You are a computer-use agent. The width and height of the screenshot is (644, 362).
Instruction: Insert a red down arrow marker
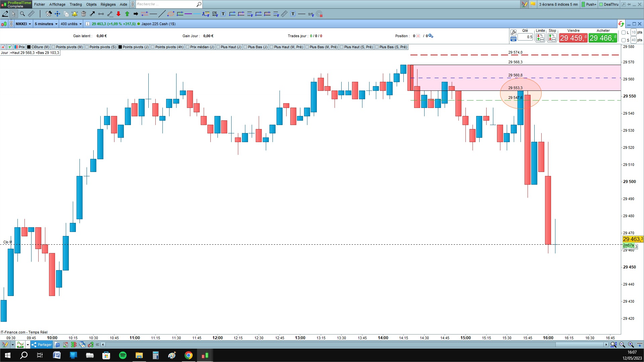click(x=118, y=14)
